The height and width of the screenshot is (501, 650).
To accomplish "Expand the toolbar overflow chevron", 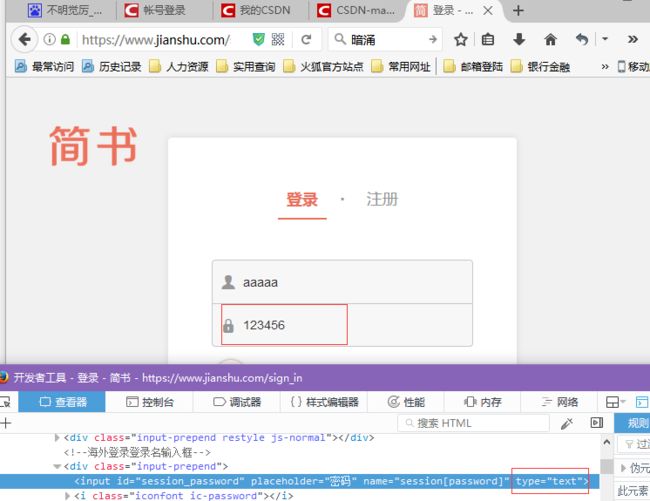I will coord(633,39).
